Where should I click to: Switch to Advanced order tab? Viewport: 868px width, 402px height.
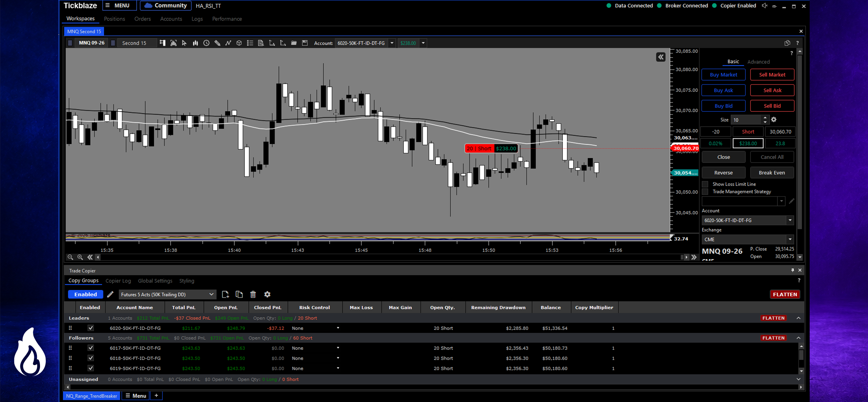click(758, 62)
